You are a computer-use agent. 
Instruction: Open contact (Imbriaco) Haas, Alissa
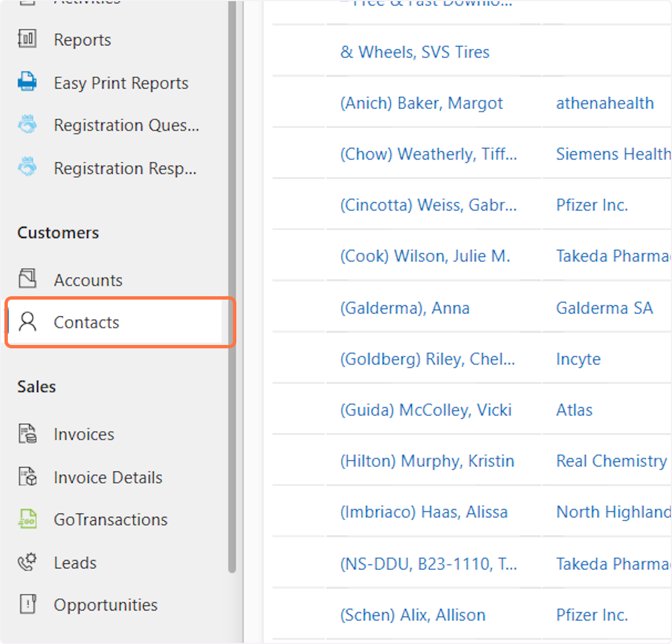coord(424,512)
